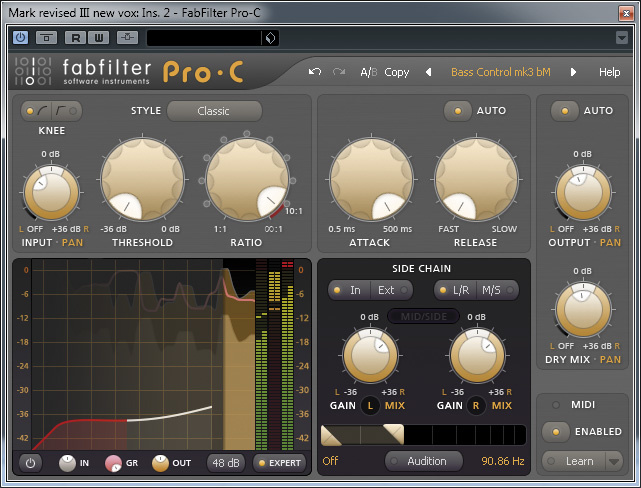Viewport: 641px width, 488px height.
Task: Toggle the level display power button
Action: [x=30, y=463]
